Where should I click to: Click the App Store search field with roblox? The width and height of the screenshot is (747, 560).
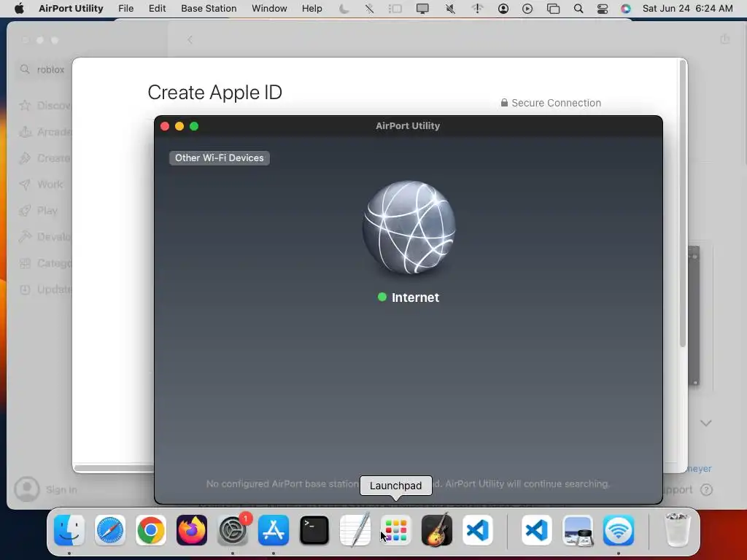43,69
